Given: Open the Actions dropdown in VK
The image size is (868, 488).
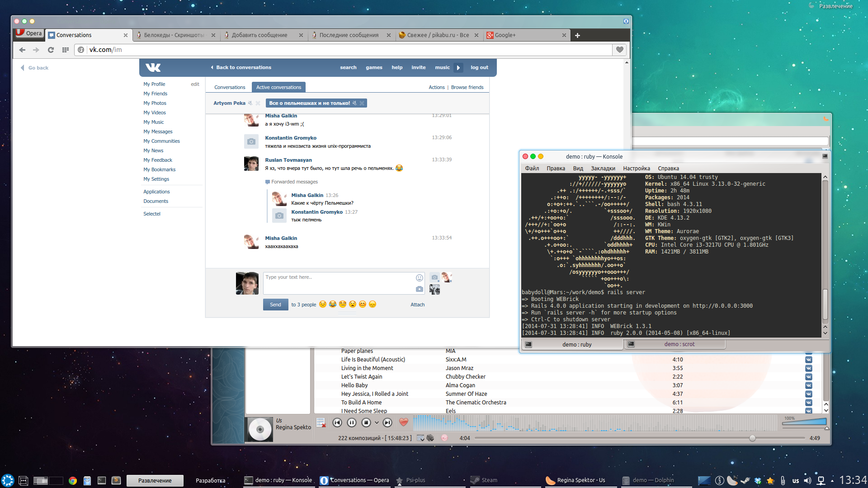Looking at the screenshot, I should pyautogui.click(x=437, y=87).
